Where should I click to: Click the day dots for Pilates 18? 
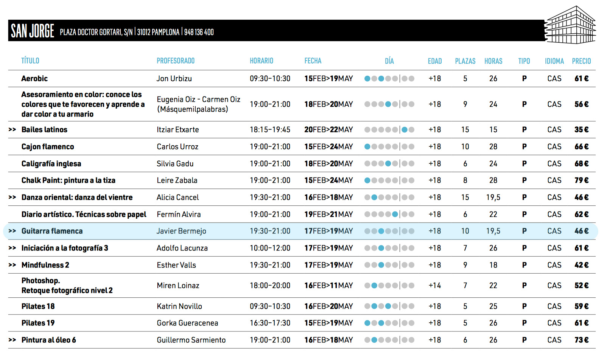tap(389, 306)
